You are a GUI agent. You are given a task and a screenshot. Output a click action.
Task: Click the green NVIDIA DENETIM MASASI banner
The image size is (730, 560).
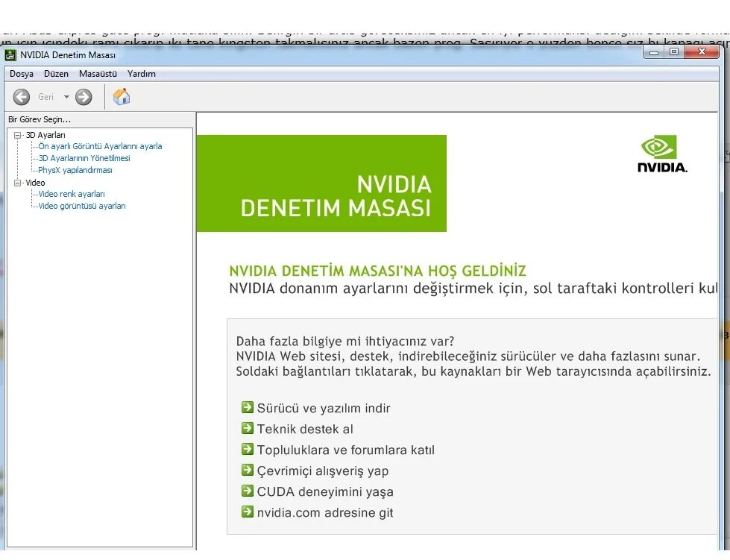pos(321,183)
